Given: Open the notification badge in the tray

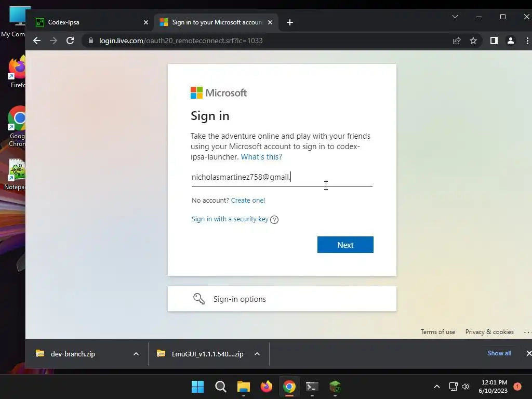Looking at the screenshot, I should point(517,387).
